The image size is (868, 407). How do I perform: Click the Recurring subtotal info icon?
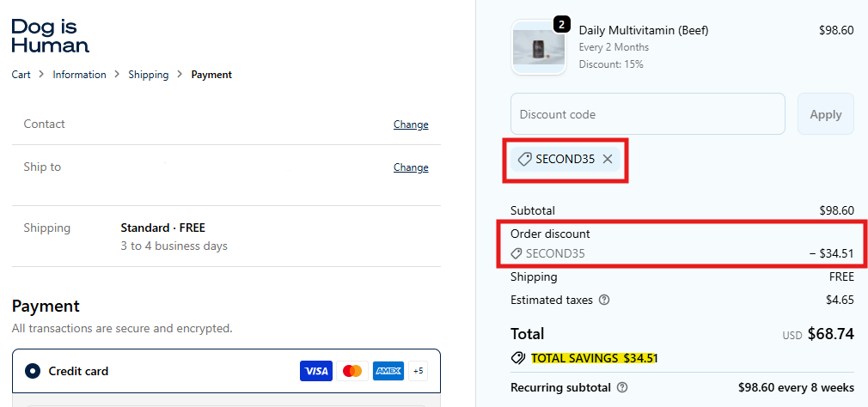coord(622,387)
